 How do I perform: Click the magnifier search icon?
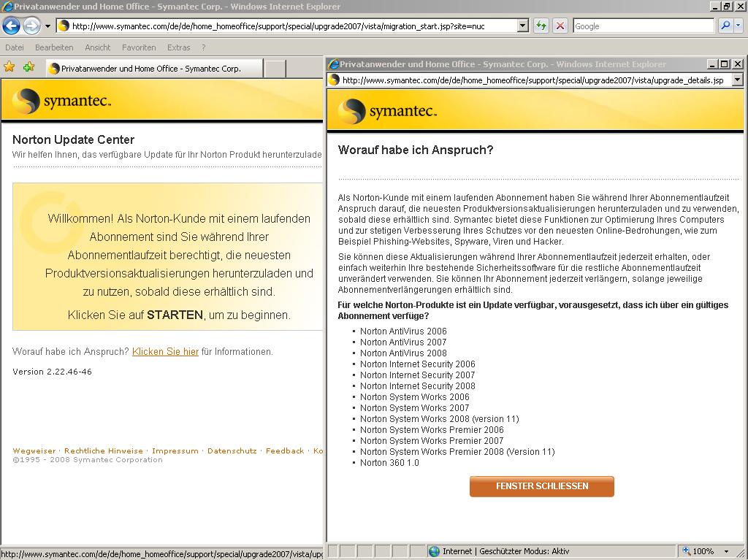[x=725, y=26]
